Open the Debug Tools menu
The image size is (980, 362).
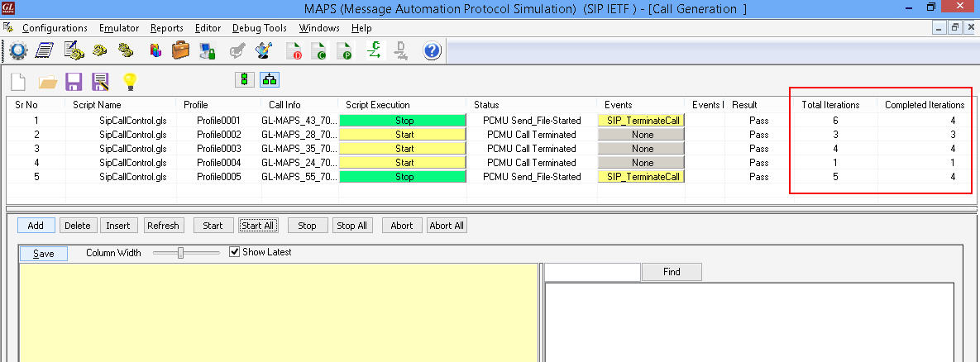pyautogui.click(x=260, y=28)
